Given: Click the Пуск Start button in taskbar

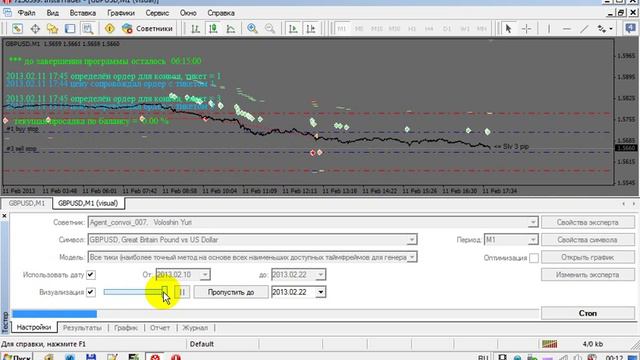Looking at the screenshot, I should click(x=17, y=357).
